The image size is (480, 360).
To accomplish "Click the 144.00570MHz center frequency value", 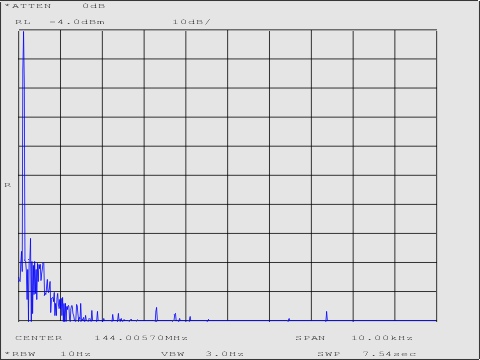I will coord(141,338).
